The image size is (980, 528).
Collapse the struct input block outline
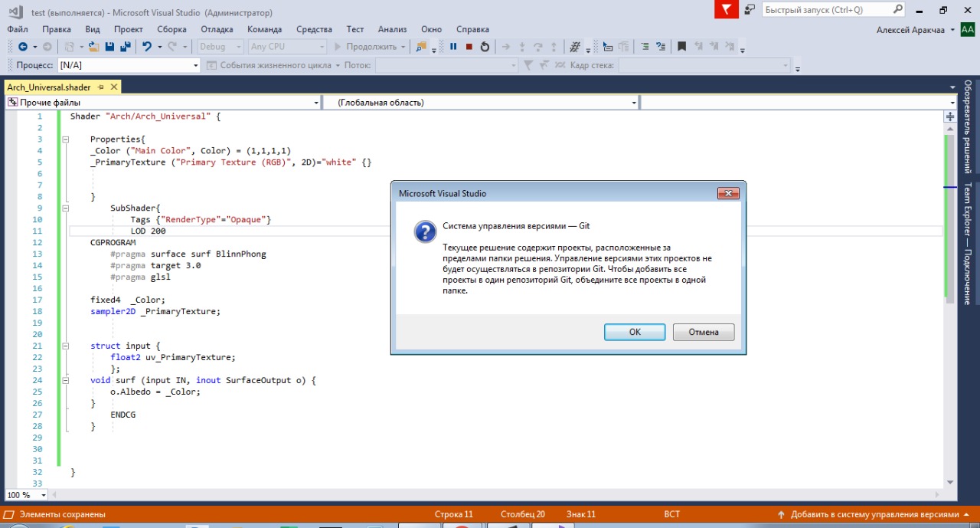65,346
